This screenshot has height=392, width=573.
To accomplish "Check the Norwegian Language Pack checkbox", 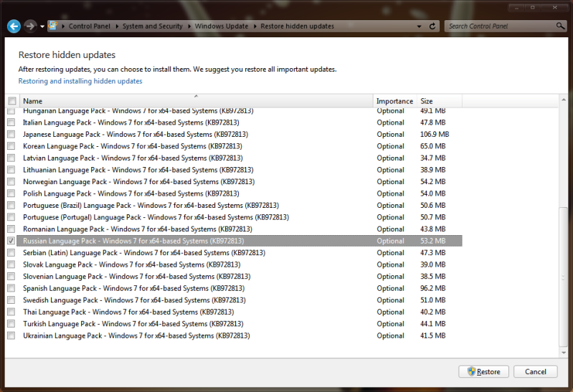I will pyautogui.click(x=11, y=181).
